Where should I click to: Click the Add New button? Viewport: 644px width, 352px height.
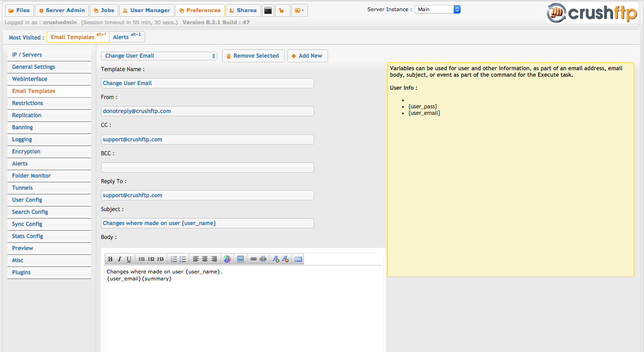(x=307, y=56)
